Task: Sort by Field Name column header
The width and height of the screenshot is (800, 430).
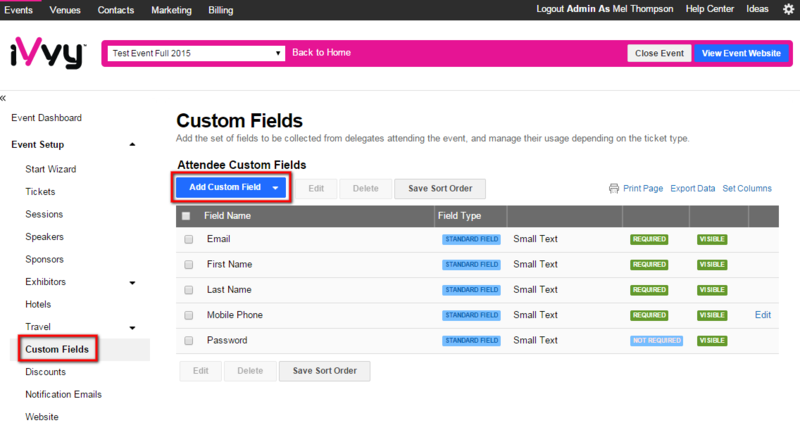Action: coord(227,216)
